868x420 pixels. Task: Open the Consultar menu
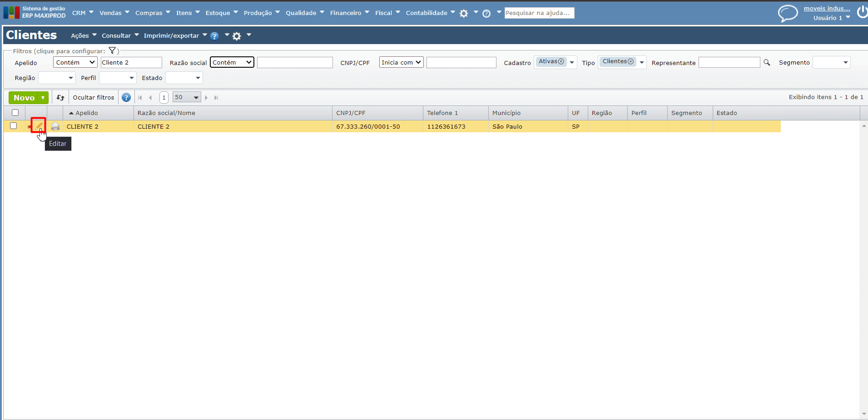[x=120, y=35]
